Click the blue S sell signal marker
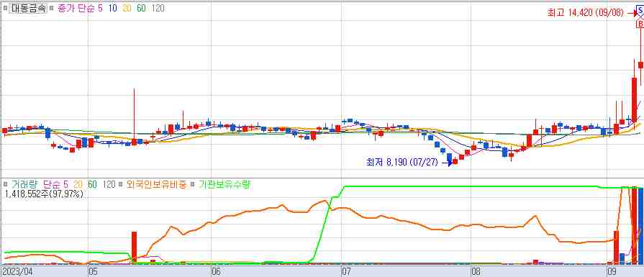The image size is (644, 277). [640, 10]
